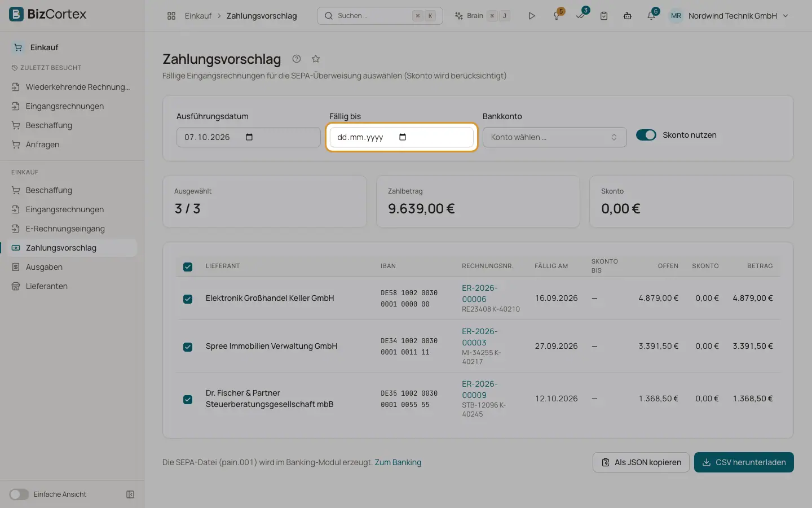Open the robot assistant icon
812x508 pixels.
click(628, 16)
